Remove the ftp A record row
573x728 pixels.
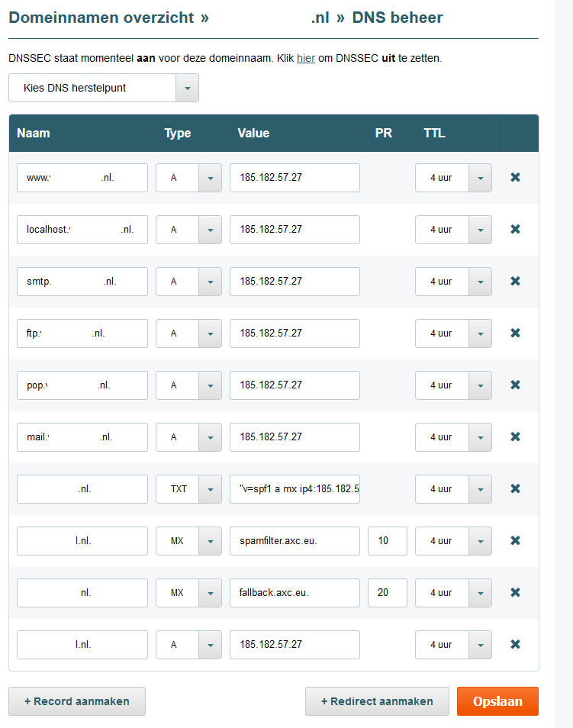pos(515,333)
